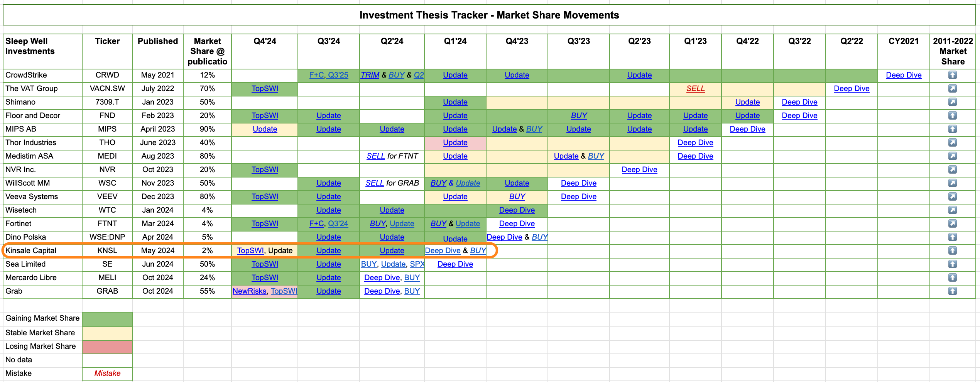Select the 2011-2022 Market Share header
980x382 pixels.
(x=953, y=51)
